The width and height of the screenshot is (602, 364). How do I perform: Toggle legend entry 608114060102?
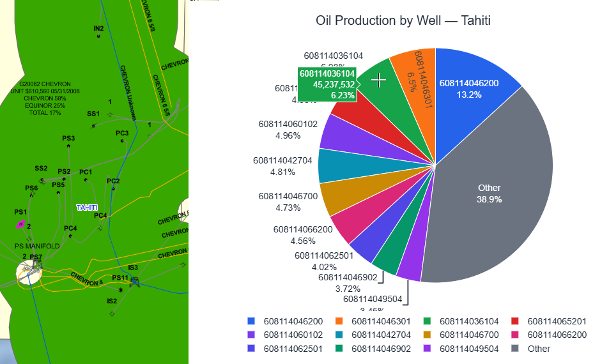click(285, 335)
